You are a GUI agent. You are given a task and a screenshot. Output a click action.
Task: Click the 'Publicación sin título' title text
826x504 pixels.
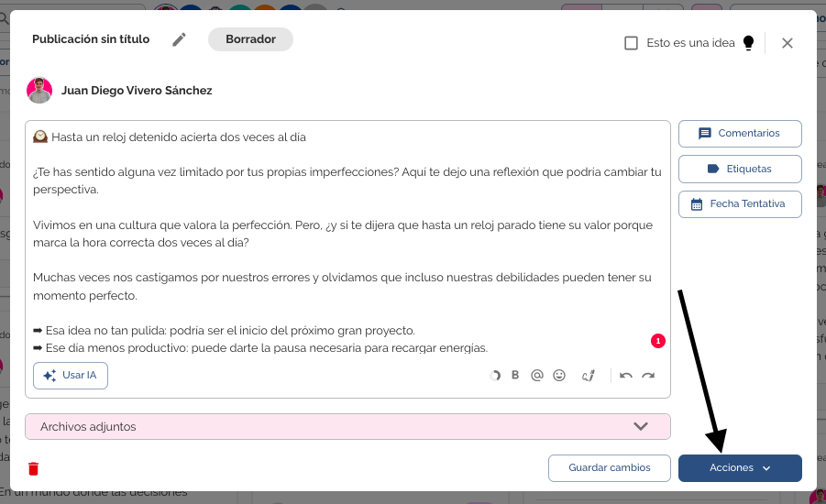tap(91, 39)
